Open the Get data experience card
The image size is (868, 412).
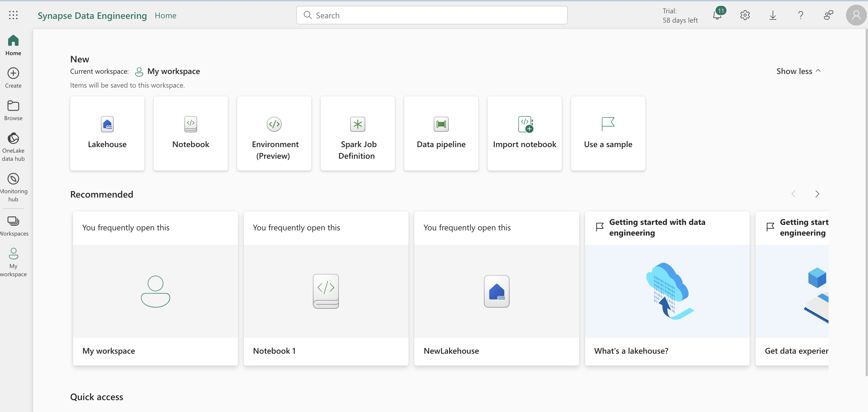point(792,288)
